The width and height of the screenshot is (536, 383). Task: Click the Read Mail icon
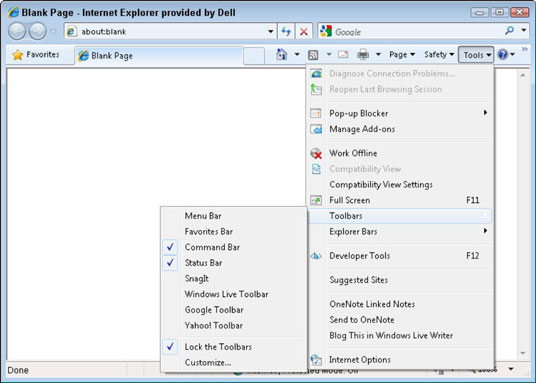343,54
